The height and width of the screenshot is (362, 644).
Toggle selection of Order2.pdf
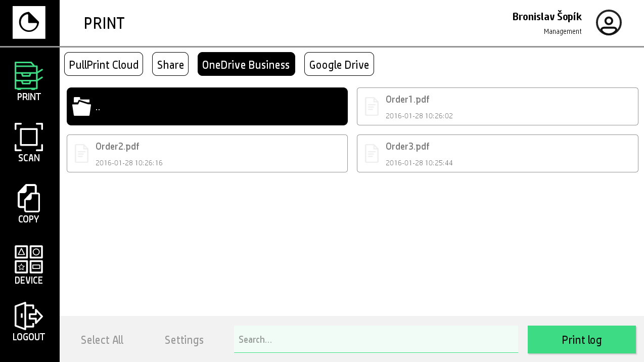[x=207, y=153]
